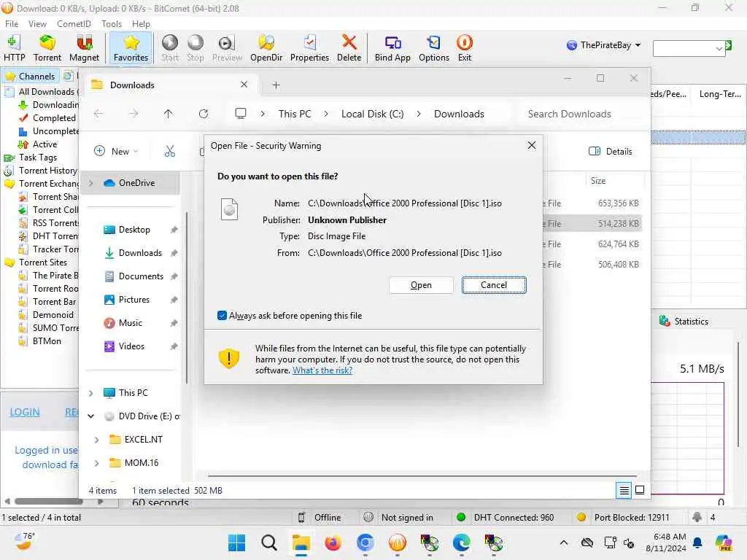Viewport: 747px width, 560px height.
Task: Expand the MOM.16 folder node
Action: [x=97, y=463]
